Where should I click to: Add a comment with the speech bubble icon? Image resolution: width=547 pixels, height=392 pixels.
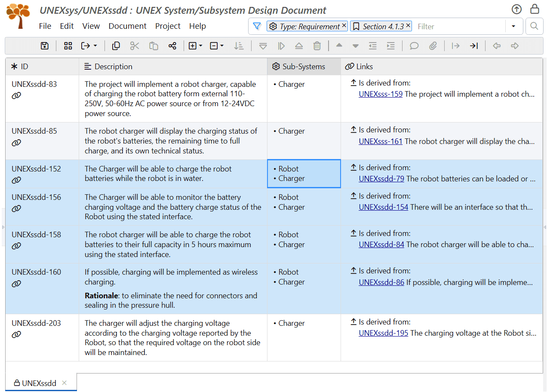(x=414, y=46)
